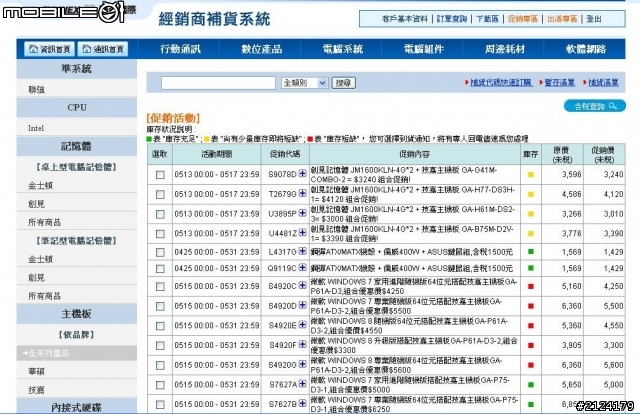The image size is (640, 414).
Task: Open the 下載區 link
Action: (487, 19)
